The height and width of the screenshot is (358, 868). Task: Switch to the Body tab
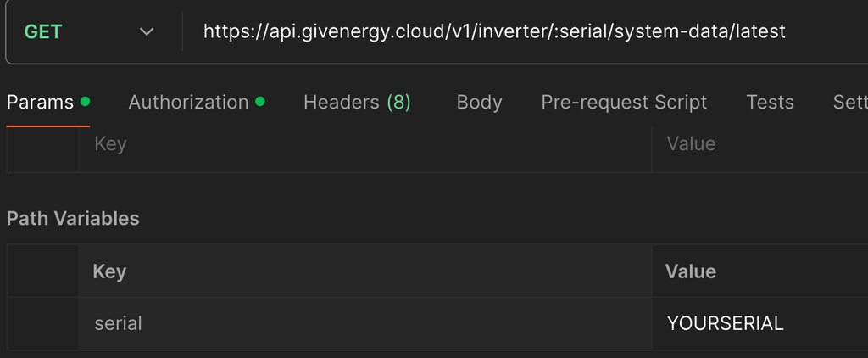tap(479, 103)
